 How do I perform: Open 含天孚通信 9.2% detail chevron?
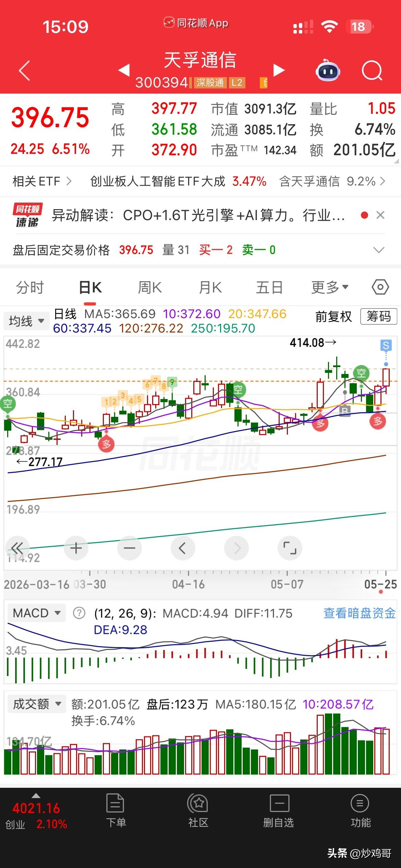point(383,181)
